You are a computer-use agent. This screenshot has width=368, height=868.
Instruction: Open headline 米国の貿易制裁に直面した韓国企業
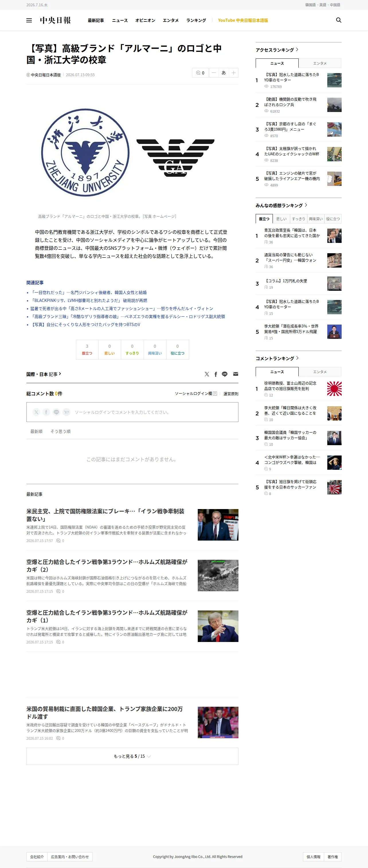tap(105, 713)
